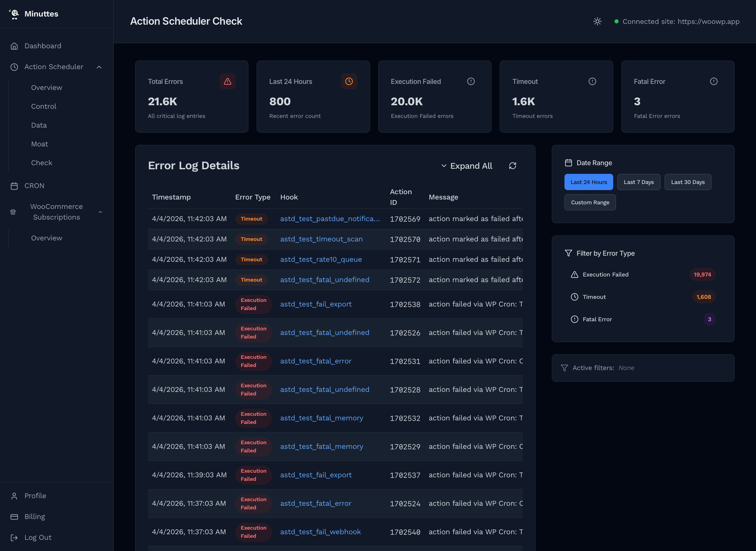Collapse the WooCommerce Subscriptions submenu
This screenshot has height=551, width=756.
pos(101,212)
